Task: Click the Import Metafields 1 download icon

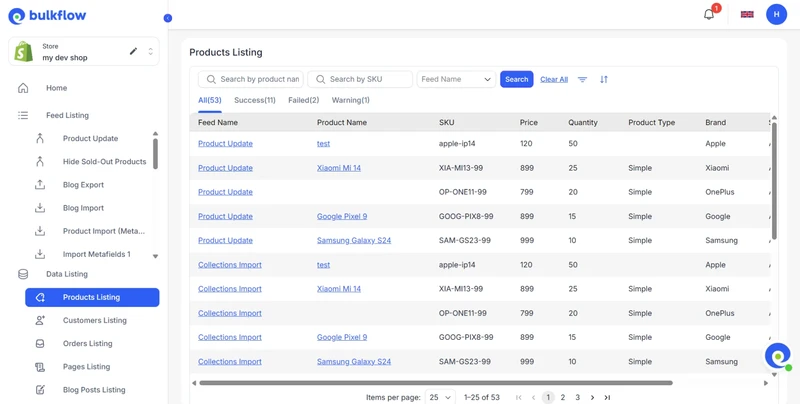Action: click(x=40, y=254)
